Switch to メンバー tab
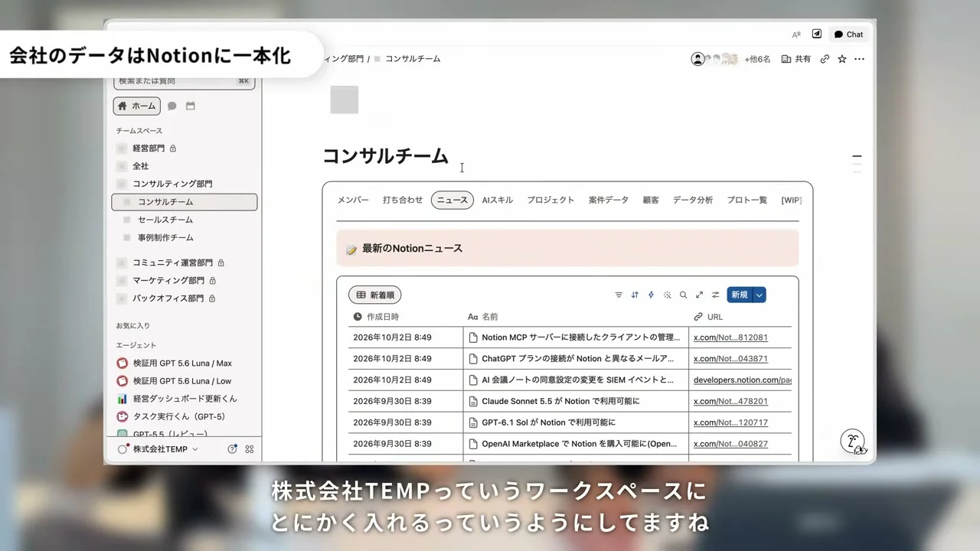 pyautogui.click(x=353, y=200)
